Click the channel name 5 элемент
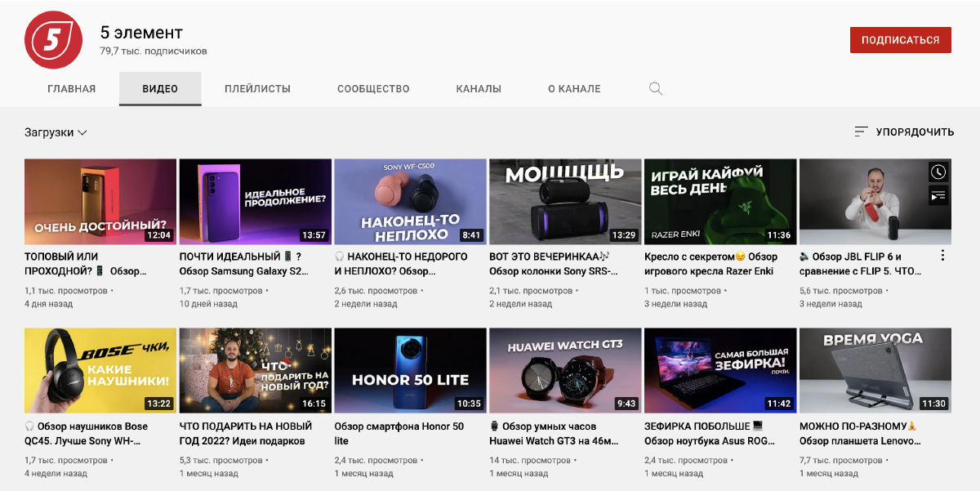The width and height of the screenshot is (980, 491). [141, 33]
